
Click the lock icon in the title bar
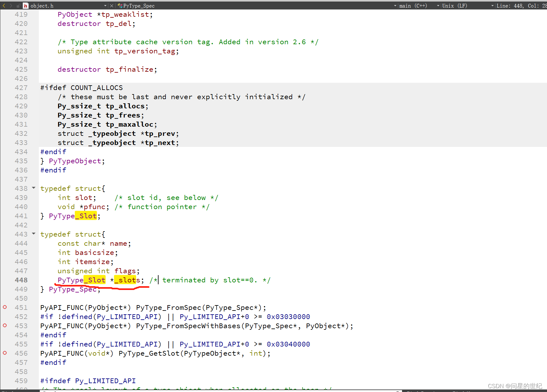18,5
